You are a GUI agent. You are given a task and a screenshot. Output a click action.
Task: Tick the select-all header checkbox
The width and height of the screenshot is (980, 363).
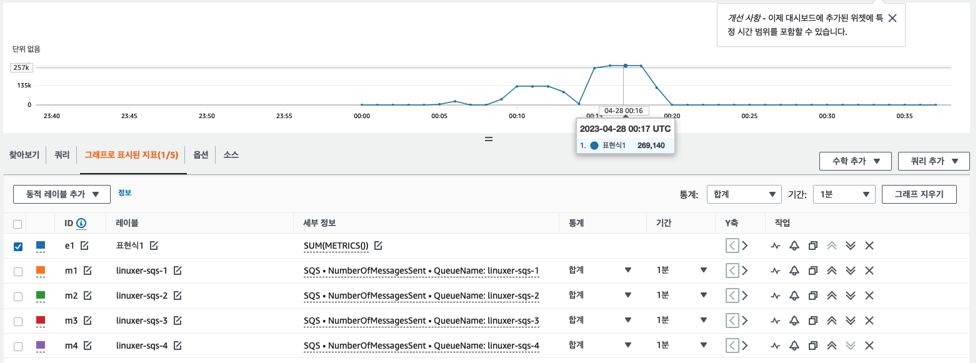point(18,224)
